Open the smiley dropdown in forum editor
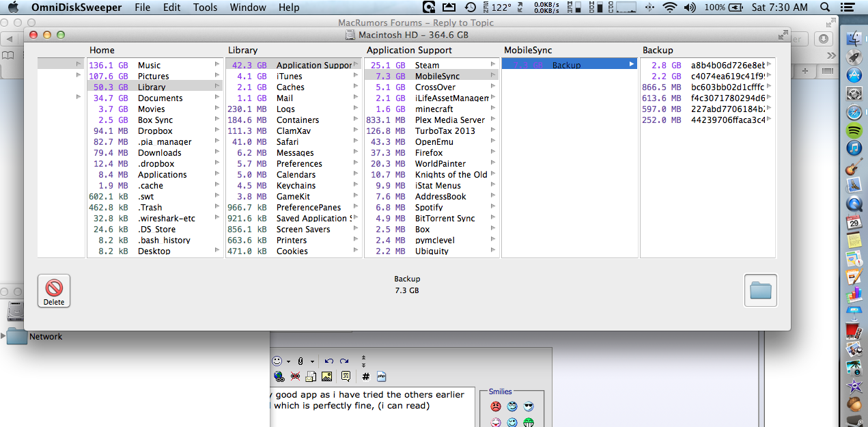 point(289,361)
